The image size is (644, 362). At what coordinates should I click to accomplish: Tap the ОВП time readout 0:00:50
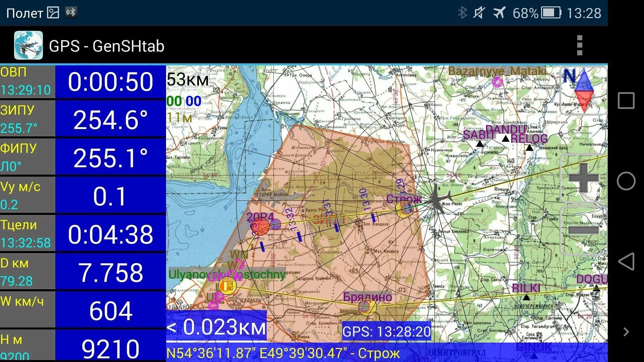tap(110, 82)
